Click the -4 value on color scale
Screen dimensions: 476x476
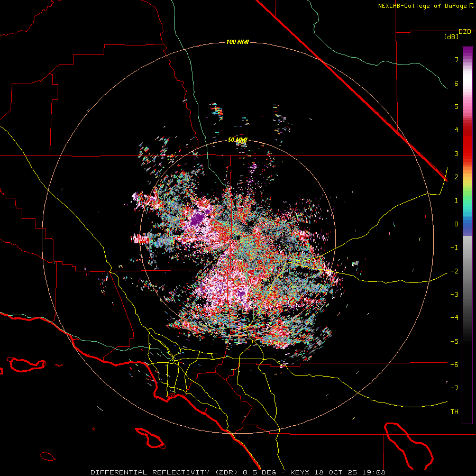coord(454,318)
